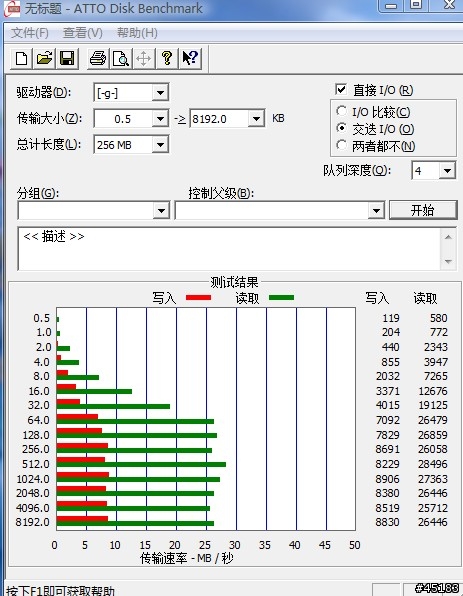The height and width of the screenshot is (596, 463).
Task: Select the I/O 比较 radio button
Action: [341, 111]
